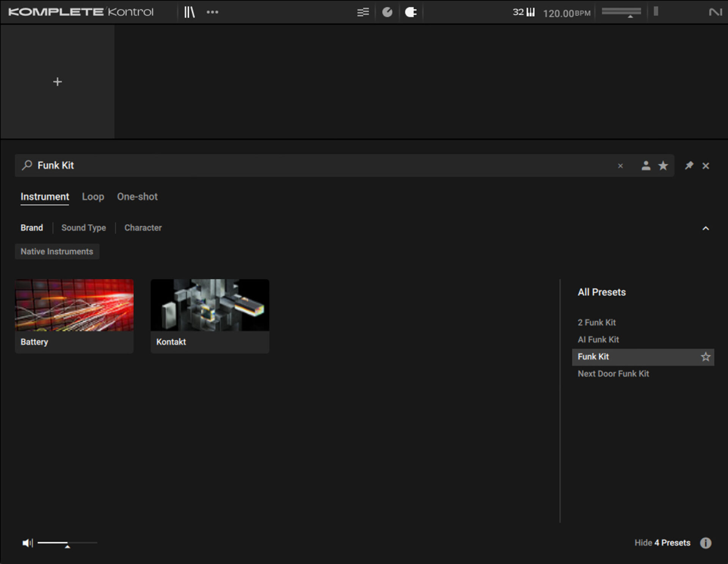The image size is (728, 564).
Task: Open the info icon at bottom right
Action: [705, 543]
